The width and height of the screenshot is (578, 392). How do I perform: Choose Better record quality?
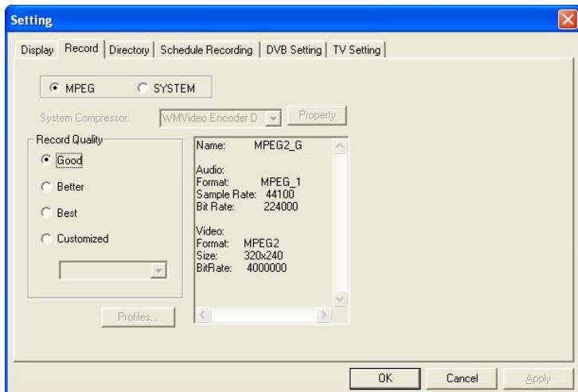46,187
